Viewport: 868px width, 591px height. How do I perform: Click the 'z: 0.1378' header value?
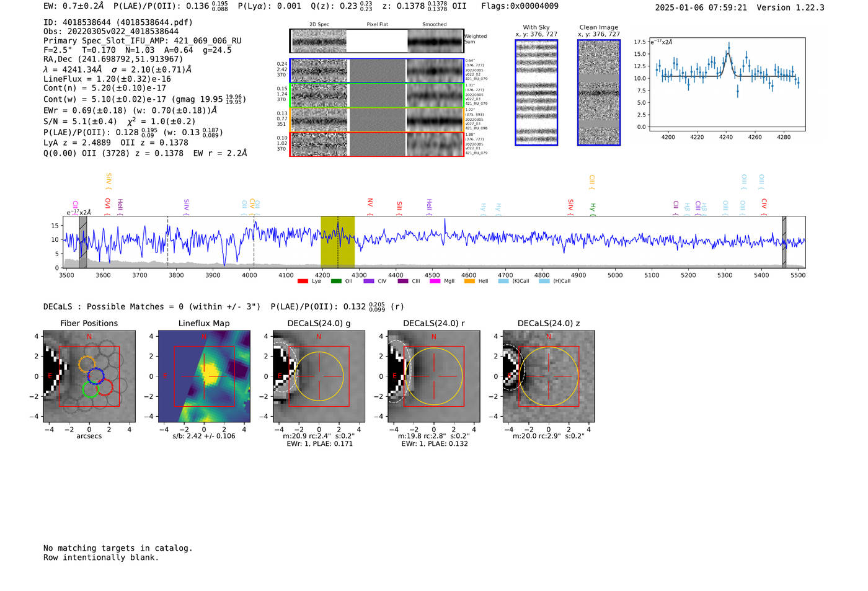[404, 6]
